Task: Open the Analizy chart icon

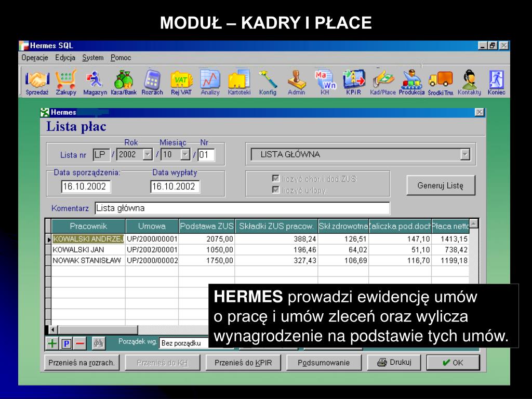Action: coord(210,83)
